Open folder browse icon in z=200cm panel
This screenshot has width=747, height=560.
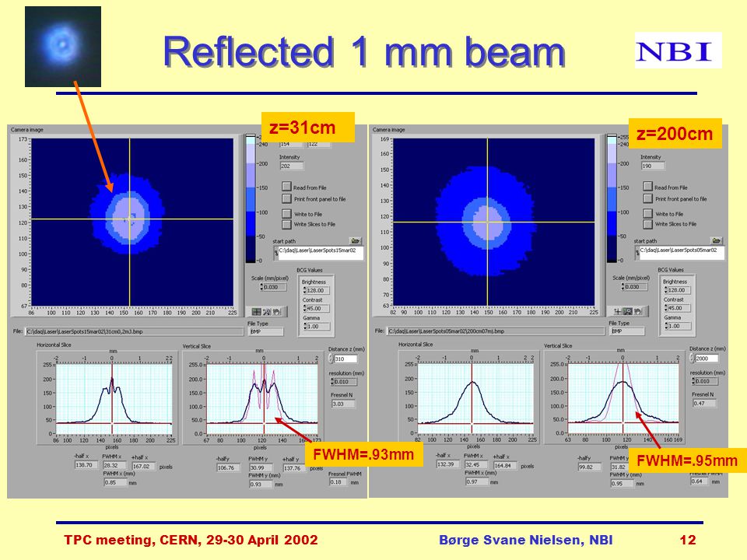click(x=716, y=241)
